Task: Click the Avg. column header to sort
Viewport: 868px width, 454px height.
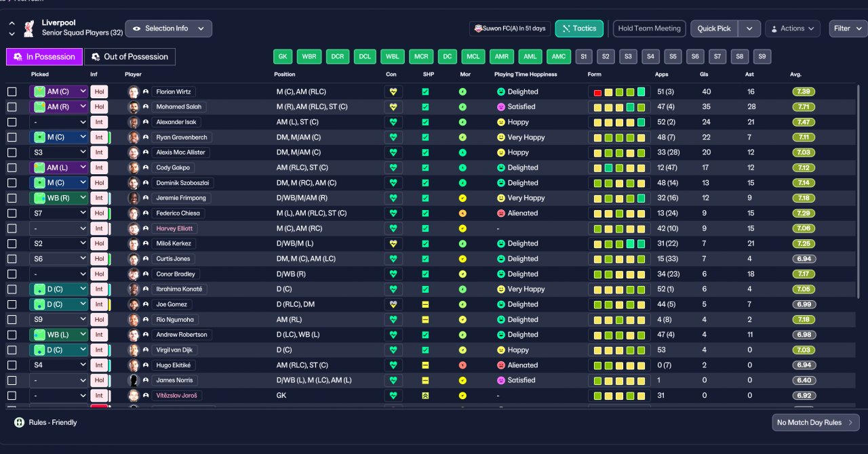Action: tap(796, 74)
